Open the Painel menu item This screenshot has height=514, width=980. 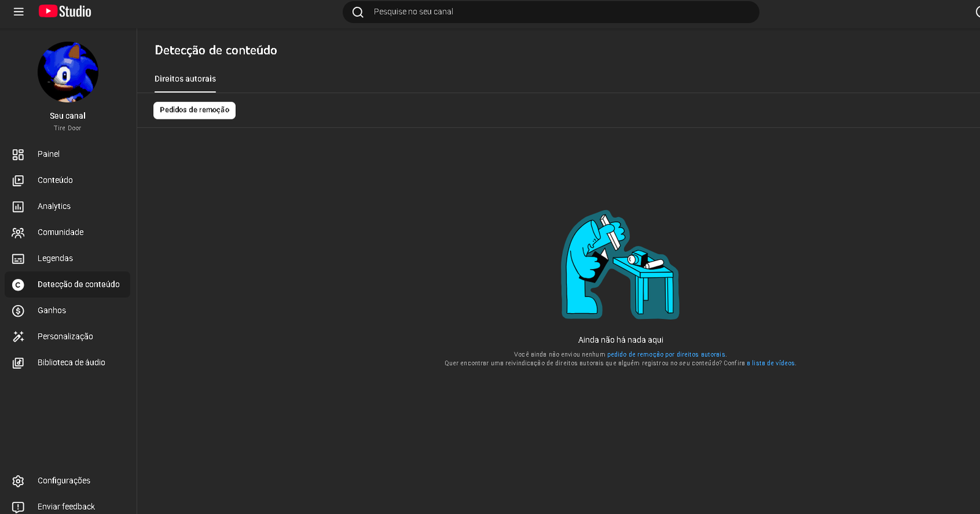pyautogui.click(x=67, y=154)
